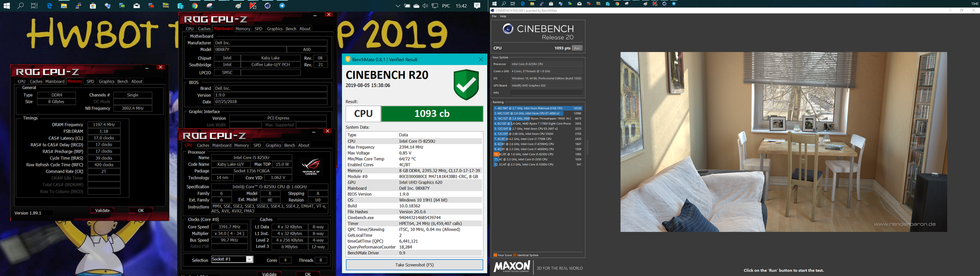Select the Core Speed value 3391.7 MHz
Viewport: 980px width, 276px height.
[x=229, y=227]
